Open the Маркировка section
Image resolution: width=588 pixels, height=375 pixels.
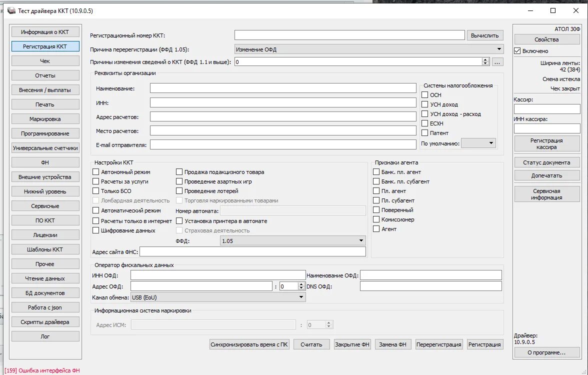[x=45, y=119]
